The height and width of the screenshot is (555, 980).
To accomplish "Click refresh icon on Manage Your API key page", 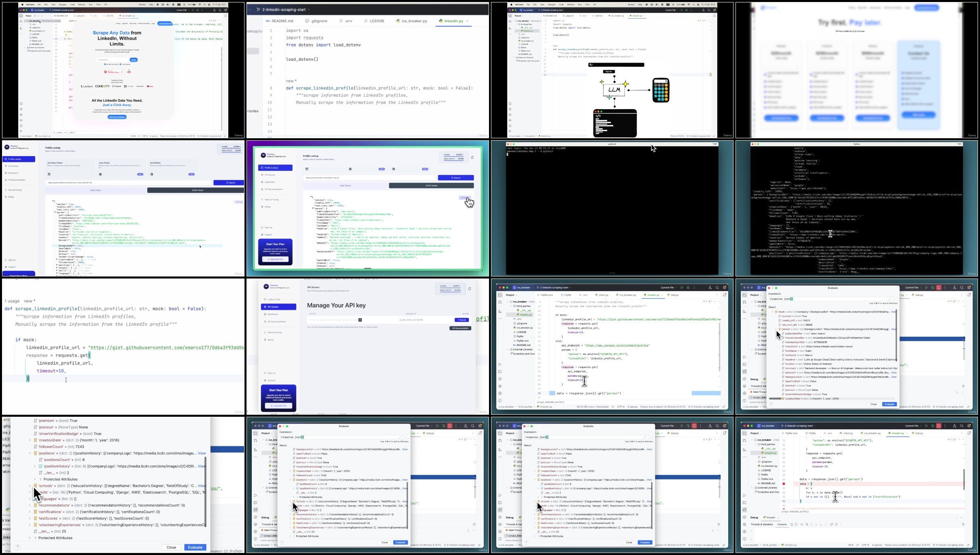I will (x=470, y=289).
